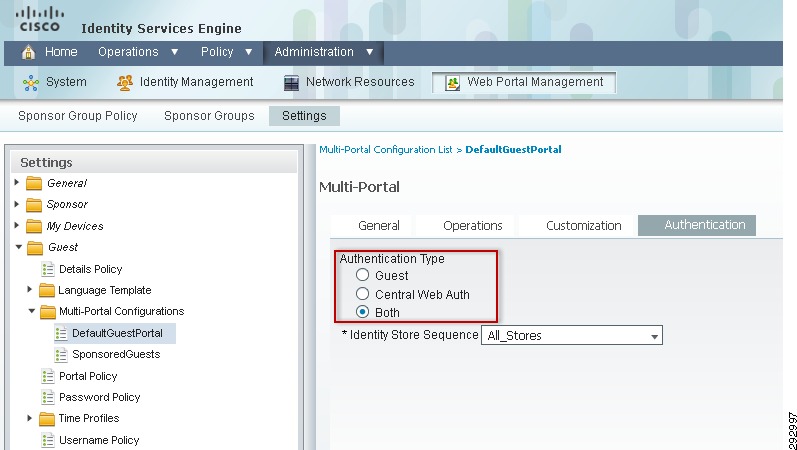The image size is (797, 450).
Task: Open the Administration menu
Action: tap(324, 52)
